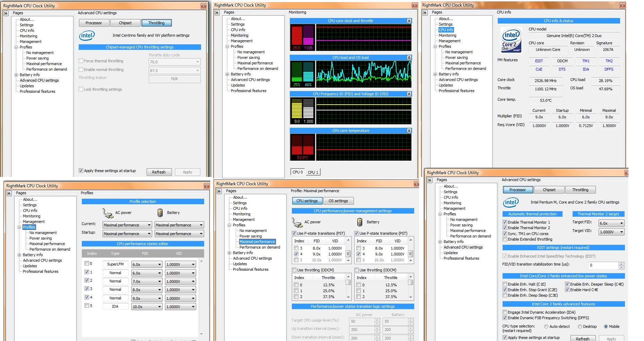Click AC power plug icon in Maximal performance profile
Viewport: 644px width, 341px height.
[x=297, y=222]
